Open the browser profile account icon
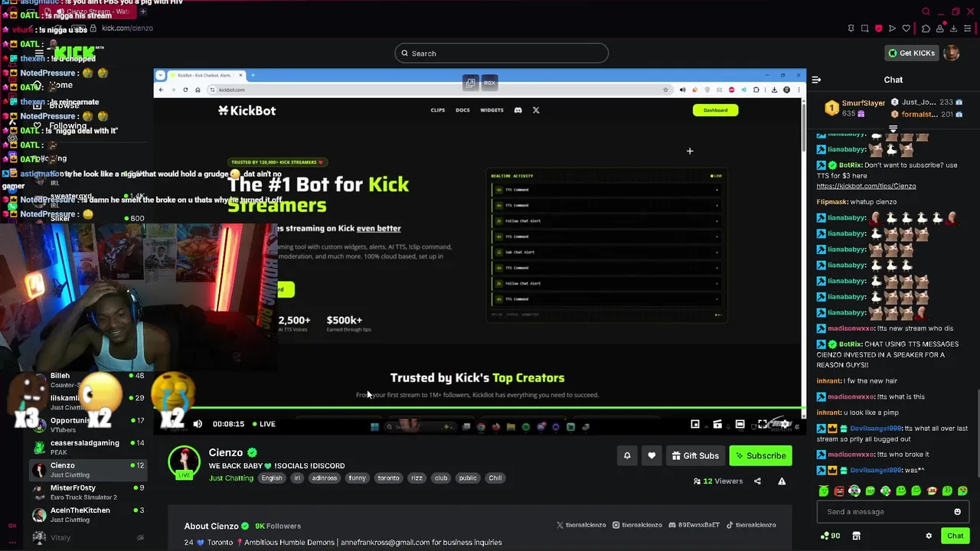980x551 pixels. 939,28
